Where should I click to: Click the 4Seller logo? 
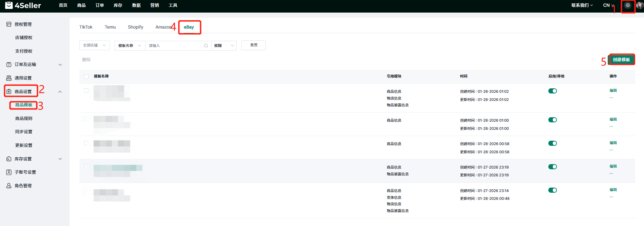point(23,5)
